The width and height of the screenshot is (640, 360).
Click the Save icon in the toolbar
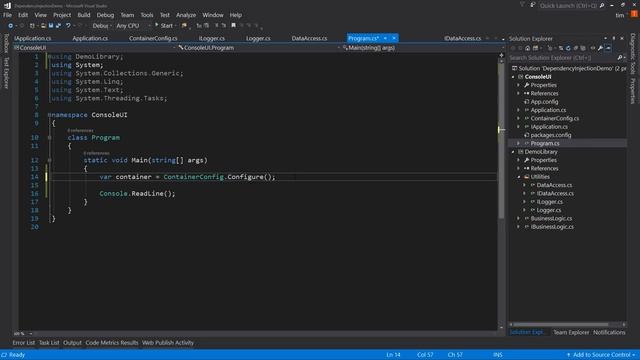click(51, 25)
